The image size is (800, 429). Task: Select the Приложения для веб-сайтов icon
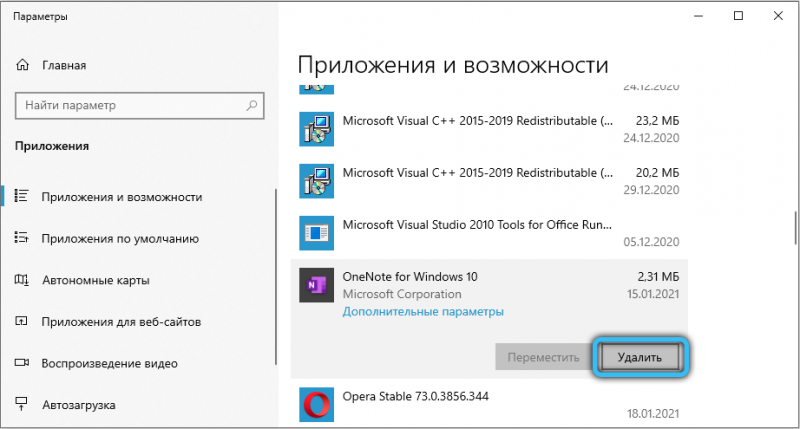click(x=21, y=321)
